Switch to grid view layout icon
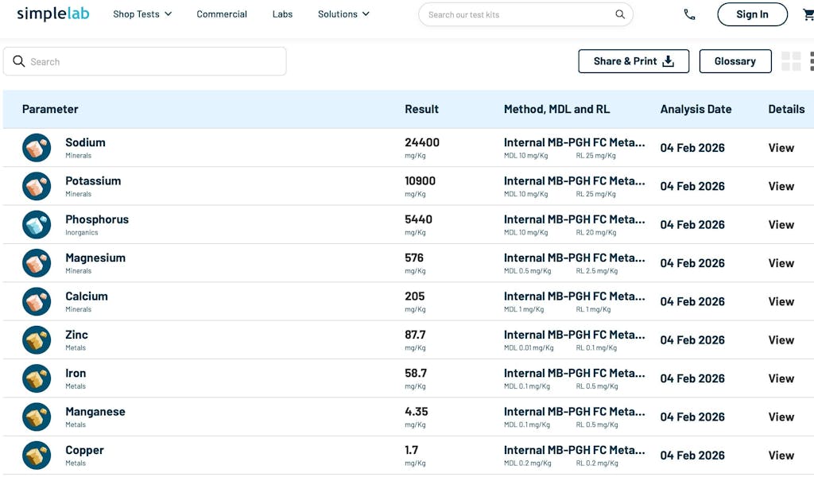 coord(791,61)
